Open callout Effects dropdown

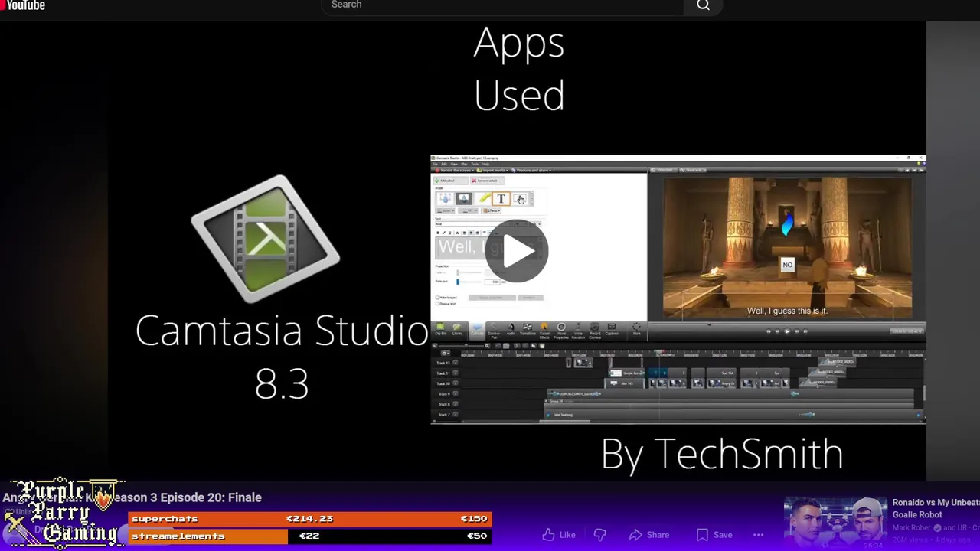point(492,210)
